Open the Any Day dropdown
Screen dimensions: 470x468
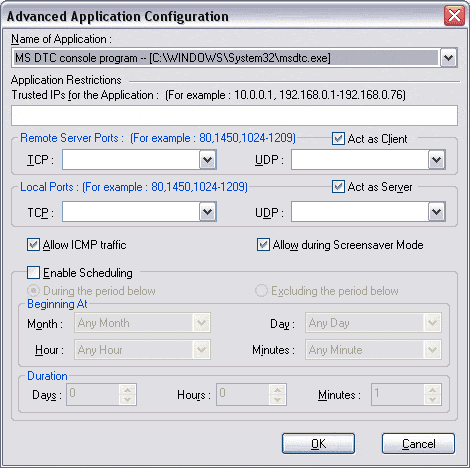(x=373, y=323)
